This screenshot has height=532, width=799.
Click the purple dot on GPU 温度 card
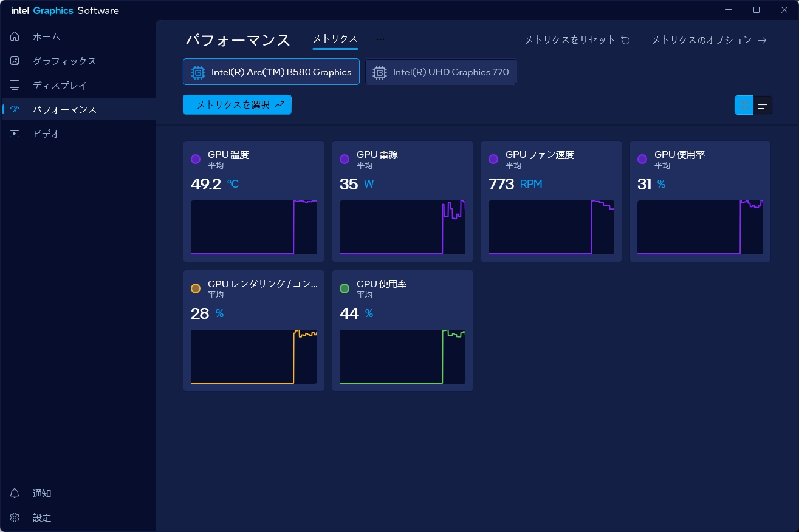[x=196, y=159]
